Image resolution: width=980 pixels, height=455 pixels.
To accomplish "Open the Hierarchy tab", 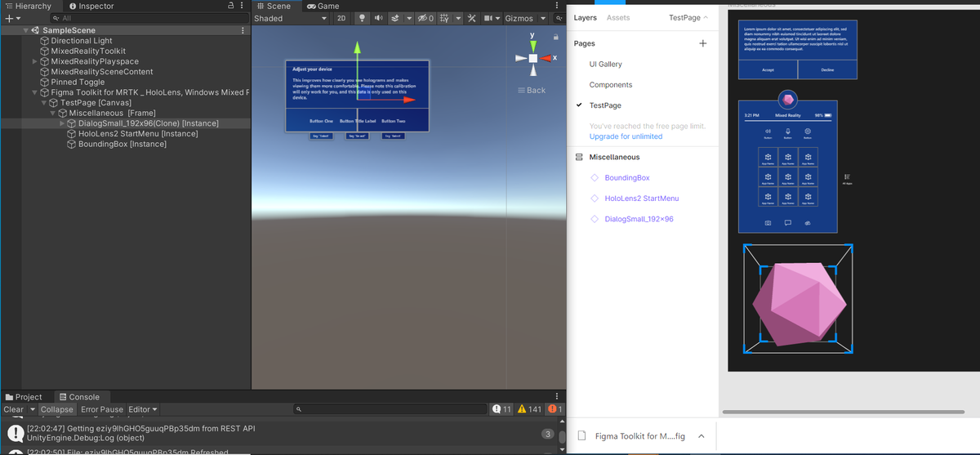I will [x=27, y=6].
